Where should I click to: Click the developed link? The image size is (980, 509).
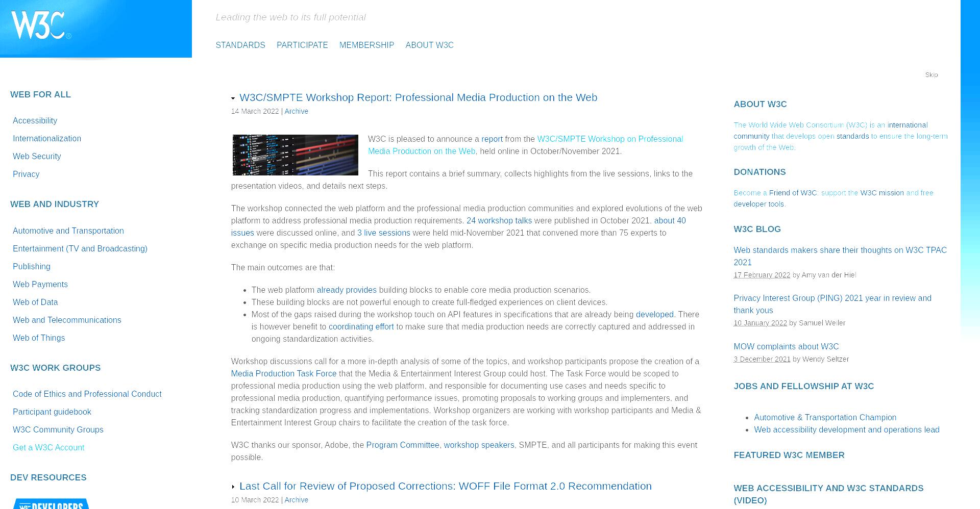[x=655, y=314]
